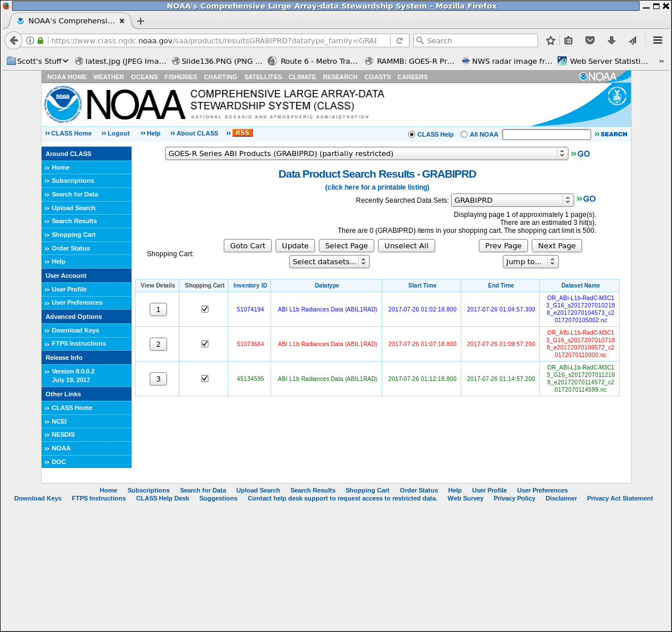This screenshot has width=672, height=632.
Task: Click the SATELLITES menu item
Action: tap(263, 77)
